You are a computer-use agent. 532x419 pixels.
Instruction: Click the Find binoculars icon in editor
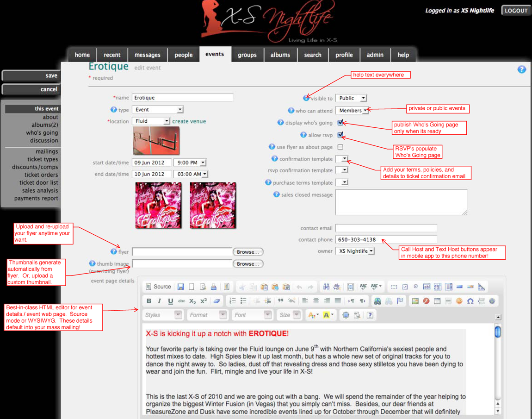click(x=326, y=287)
